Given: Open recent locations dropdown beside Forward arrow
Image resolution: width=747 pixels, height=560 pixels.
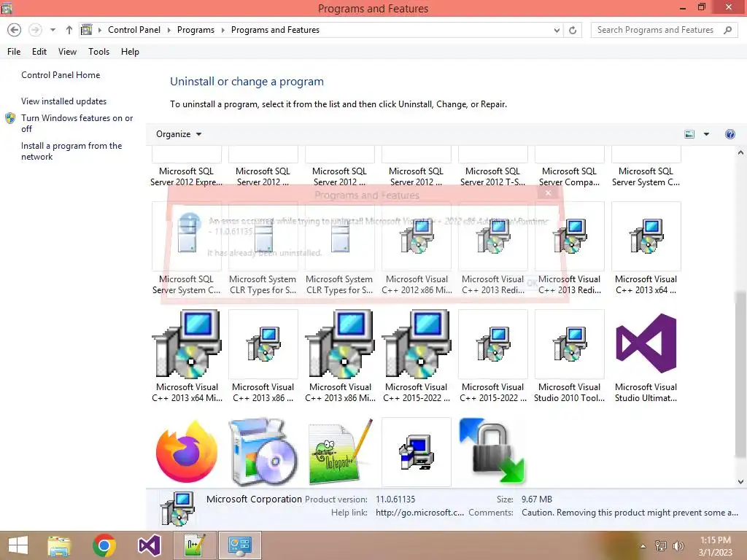Looking at the screenshot, I should pyautogui.click(x=53, y=30).
